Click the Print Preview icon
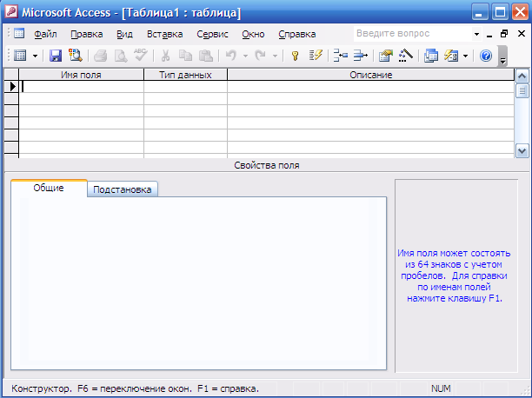This screenshot has width=532, height=398. [x=121, y=56]
